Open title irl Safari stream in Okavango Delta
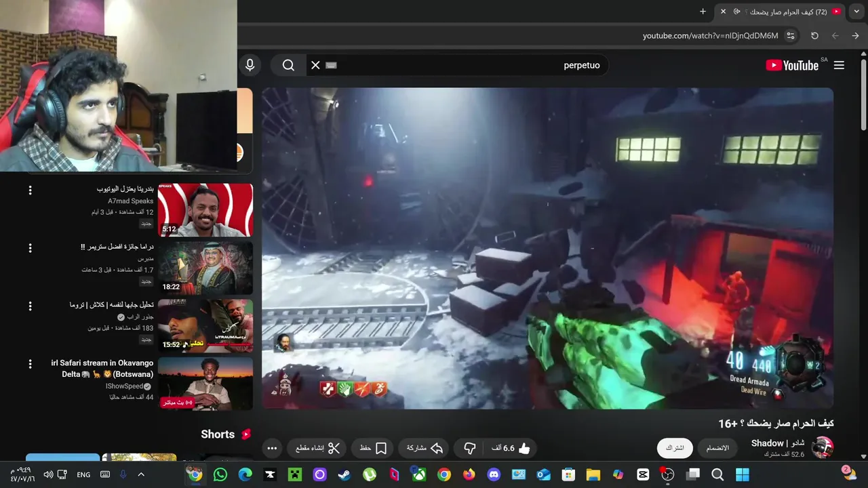Image resolution: width=868 pixels, height=488 pixels. click(x=102, y=368)
